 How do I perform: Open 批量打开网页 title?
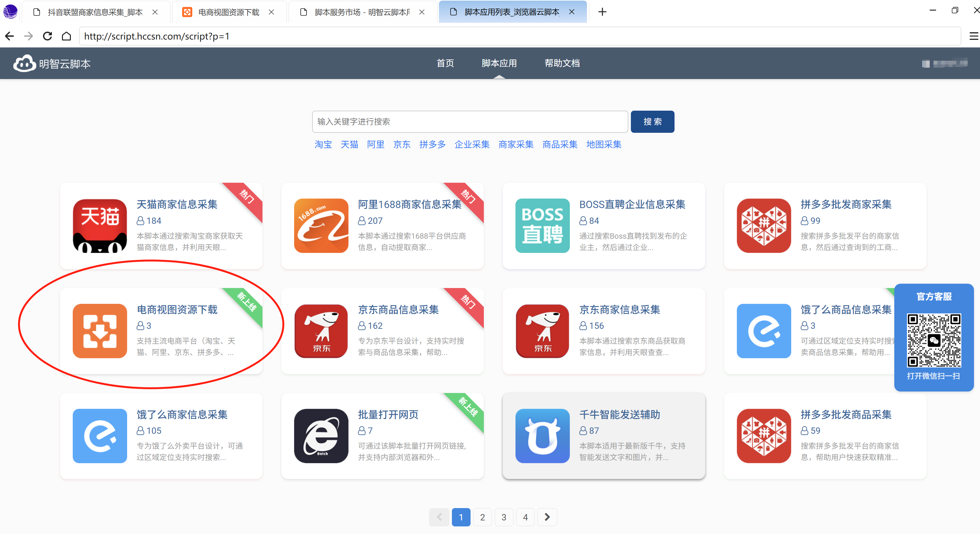(x=388, y=414)
